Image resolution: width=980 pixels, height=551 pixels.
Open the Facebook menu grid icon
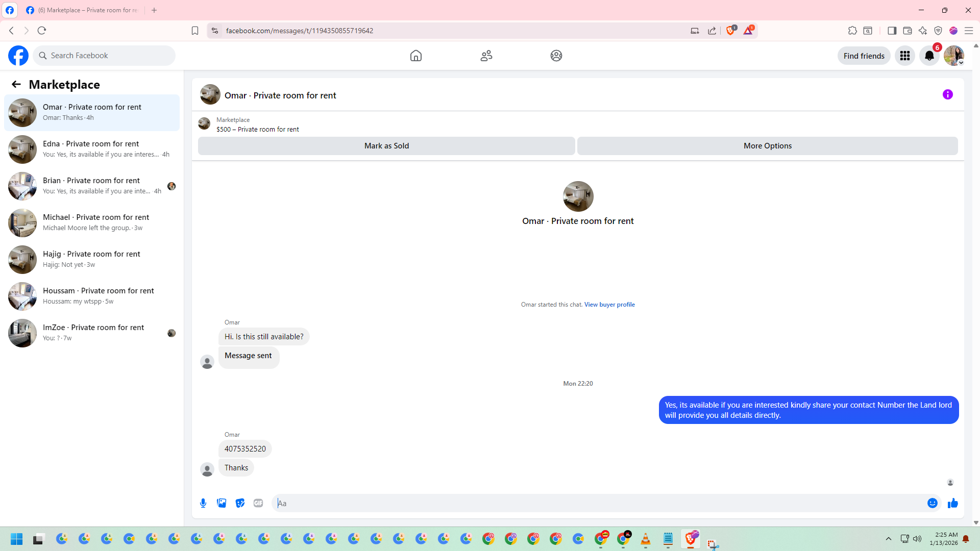(904, 56)
